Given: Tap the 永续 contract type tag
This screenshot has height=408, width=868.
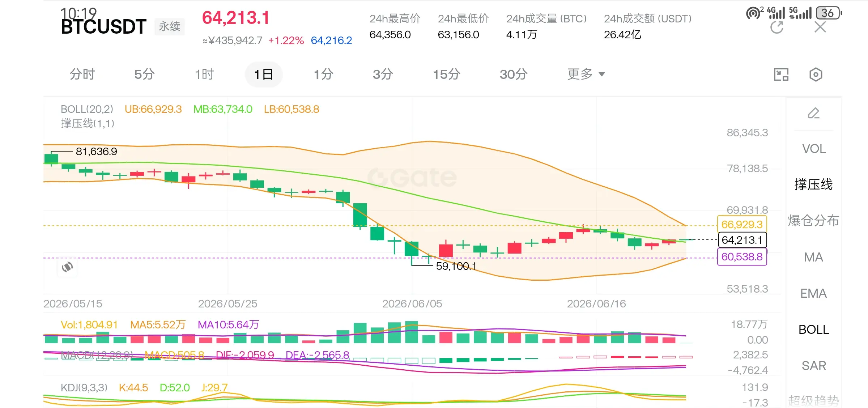Looking at the screenshot, I should pos(170,27).
